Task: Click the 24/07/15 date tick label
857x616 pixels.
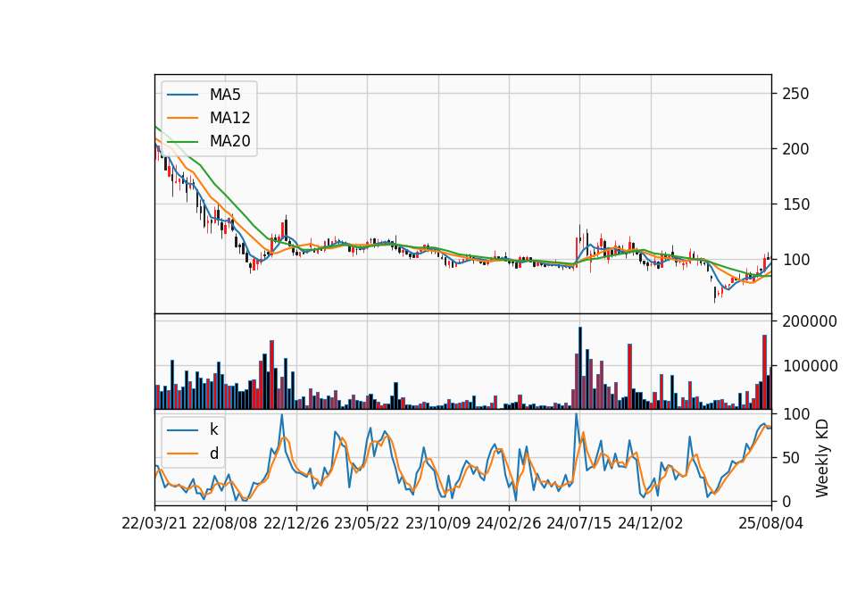Action: pyautogui.click(x=579, y=523)
